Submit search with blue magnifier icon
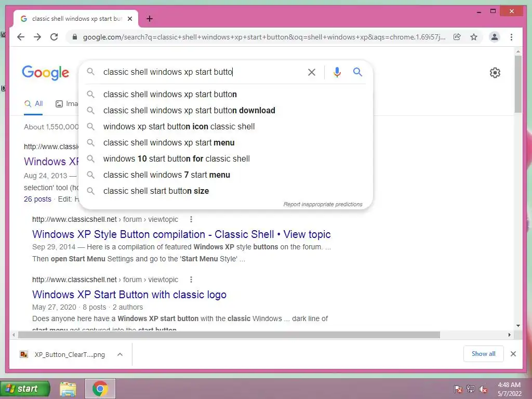Viewport: 532px width, 399px height. tap(357, 72)
